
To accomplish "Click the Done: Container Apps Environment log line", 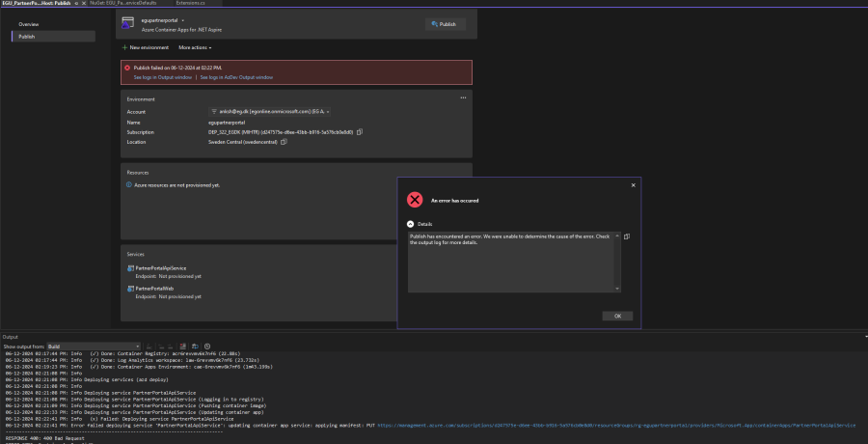I will (139, 367).
